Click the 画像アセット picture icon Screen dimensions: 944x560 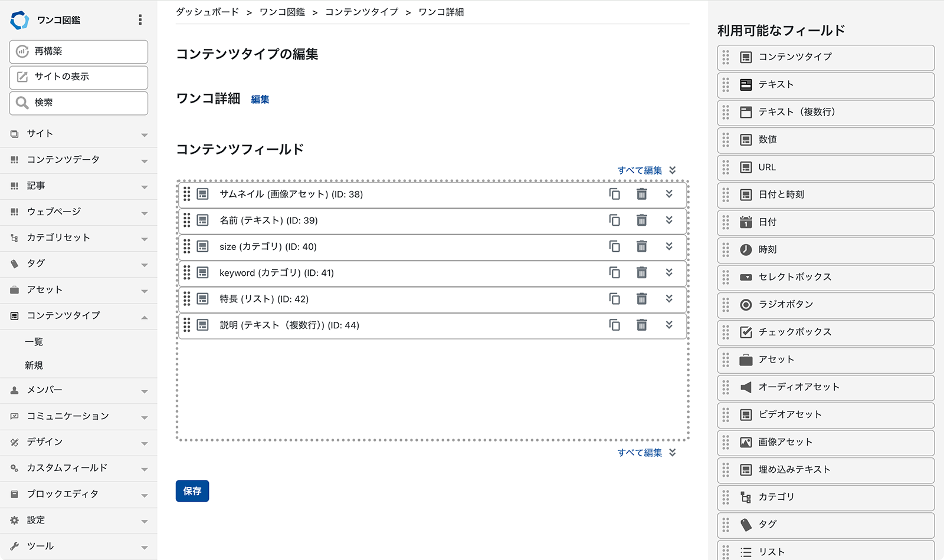tap(746, 442)
